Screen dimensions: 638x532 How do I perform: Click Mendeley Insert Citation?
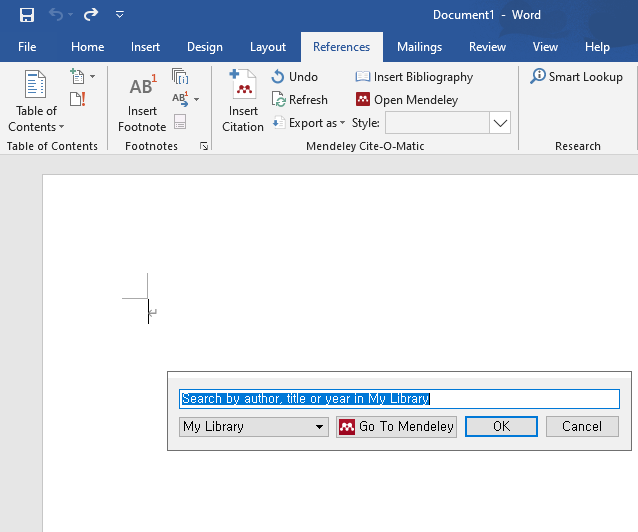click(x=243, y=101)
